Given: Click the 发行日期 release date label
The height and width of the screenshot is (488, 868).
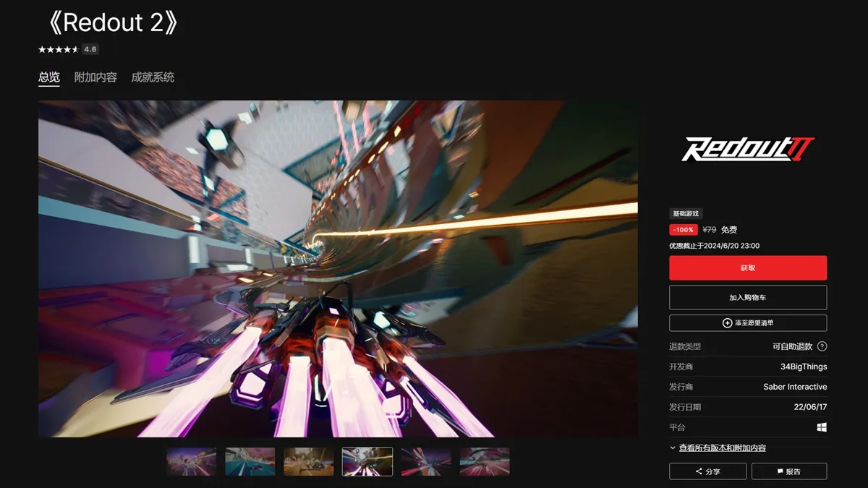Looking at the screenshot, I should 685,407.
